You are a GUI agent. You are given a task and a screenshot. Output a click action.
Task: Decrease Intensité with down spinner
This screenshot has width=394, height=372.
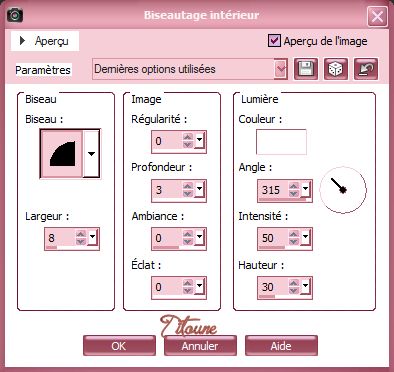coord(294,241)
